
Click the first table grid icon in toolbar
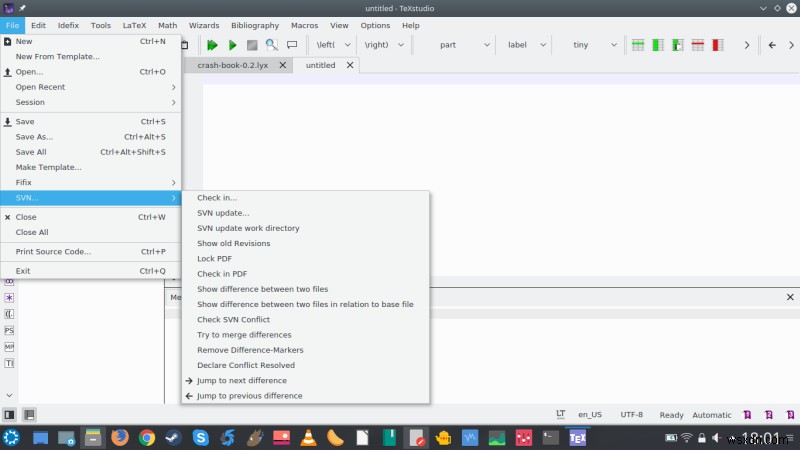(x=637, y=45)
